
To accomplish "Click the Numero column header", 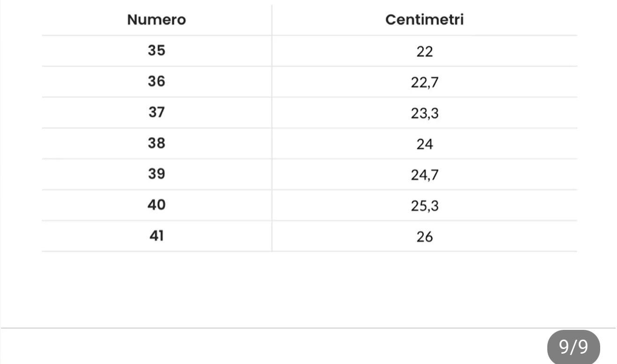I will (x=156, y=20).
